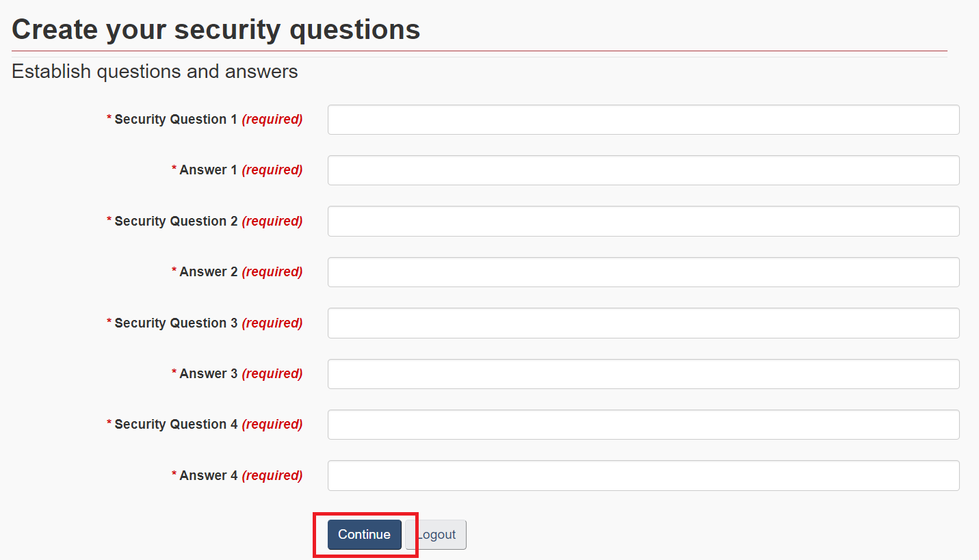Click the "Security Question 2 (required)" label
This screenshot has width=979, height=560.
click(x=205, y=222)
